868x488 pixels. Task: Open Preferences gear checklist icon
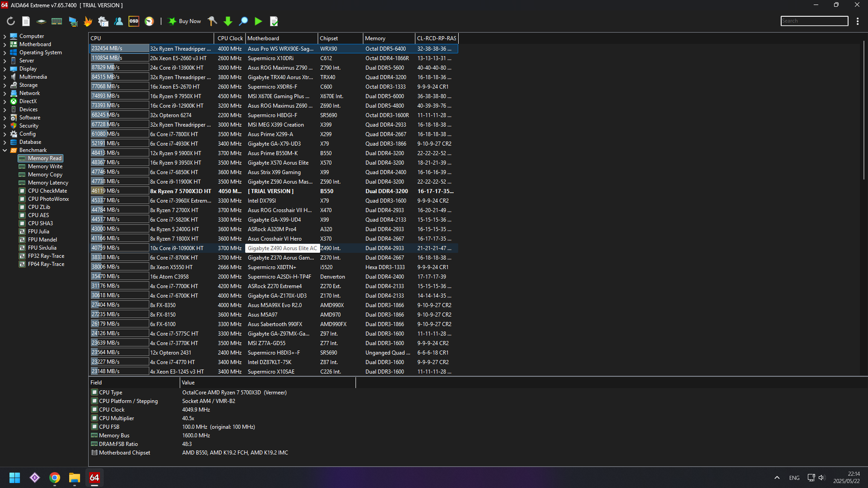click(103, 21)
